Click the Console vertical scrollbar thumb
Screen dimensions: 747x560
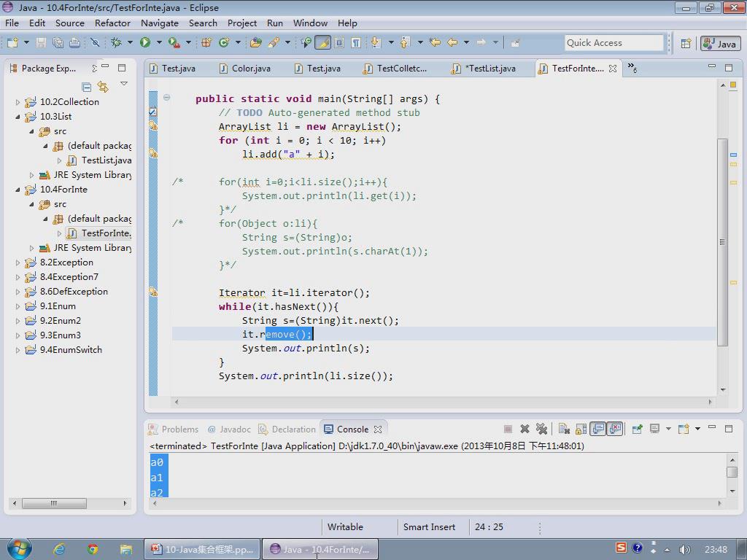(732, 472)
